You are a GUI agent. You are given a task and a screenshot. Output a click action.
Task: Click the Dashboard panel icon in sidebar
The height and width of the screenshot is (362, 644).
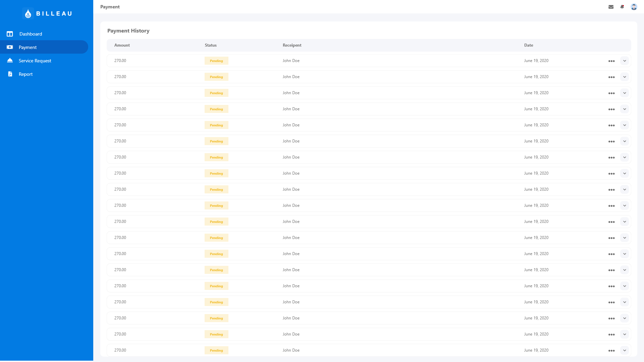coord(10,34)
